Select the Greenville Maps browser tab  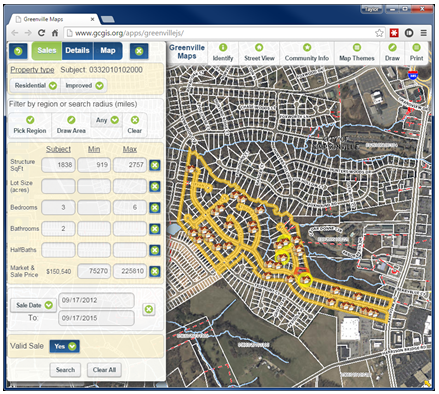[53, 19]
